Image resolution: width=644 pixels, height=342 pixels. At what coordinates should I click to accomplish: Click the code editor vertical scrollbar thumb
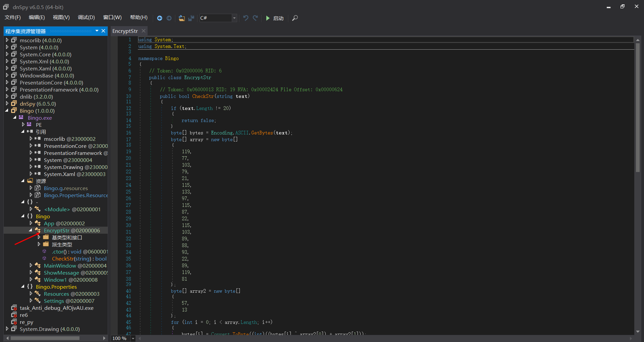click(638, 107)
